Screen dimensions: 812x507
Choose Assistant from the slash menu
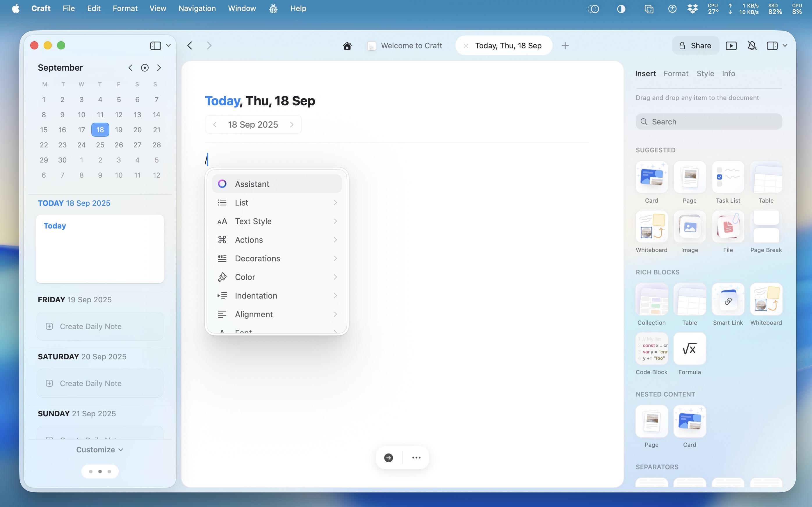tap(277, 184)
